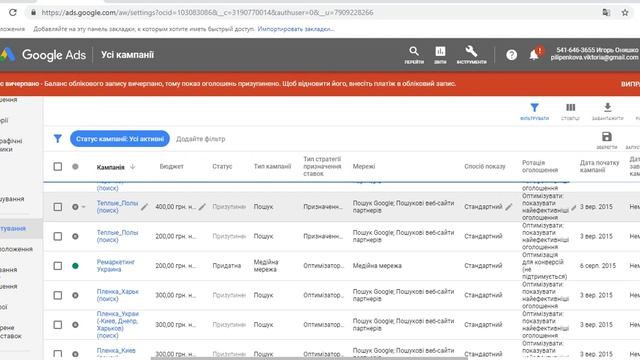Sort by Спосіб показу column header
This screenshot has height=360, width=640.
pos(484,167)
